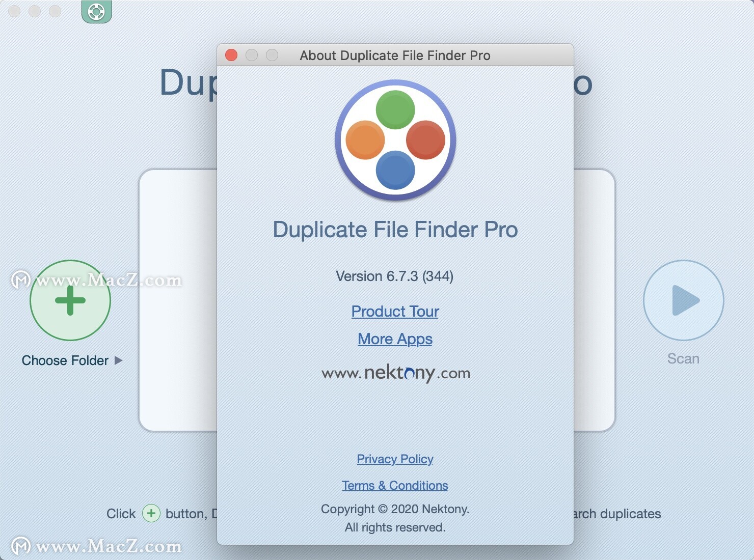
Task: Open the Product Tour link
Action: [395, 311]
